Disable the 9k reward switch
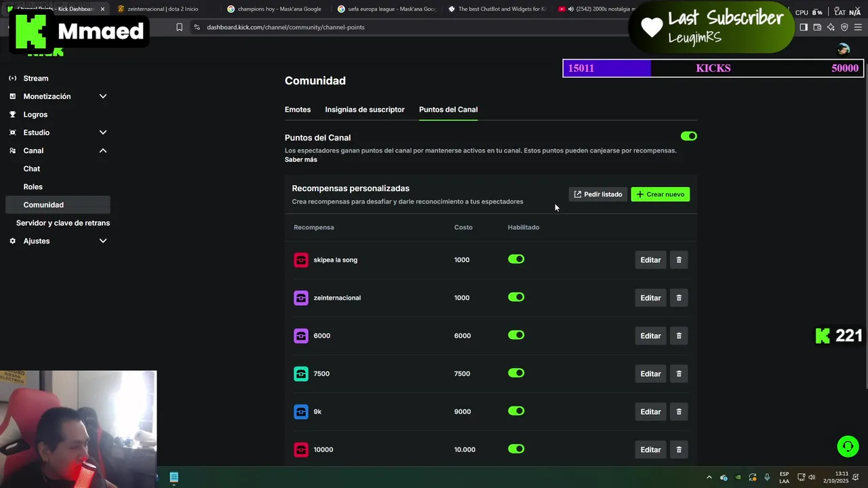 coord(516,411)
